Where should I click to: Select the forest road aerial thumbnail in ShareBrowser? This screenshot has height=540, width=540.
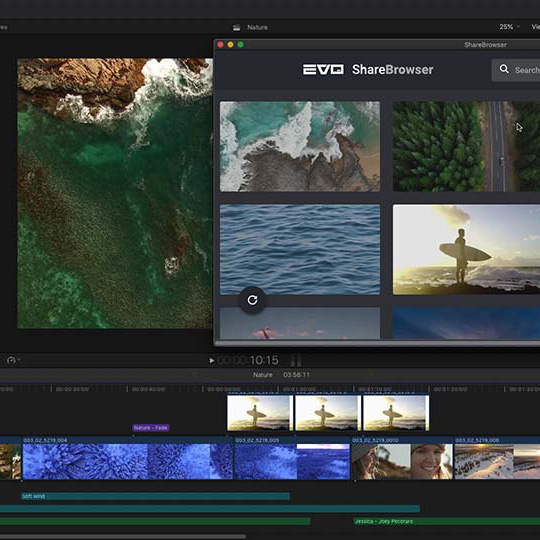click(x=466, y=146)
